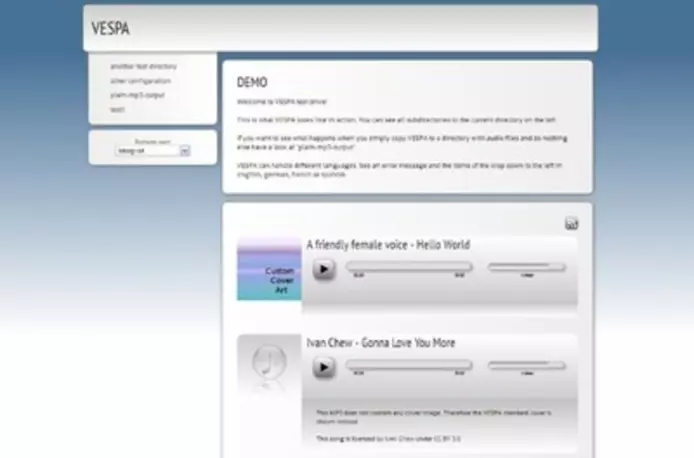Adjust the Hello World volume slider
Screen dimensions: 694x458
click(526, 267)
